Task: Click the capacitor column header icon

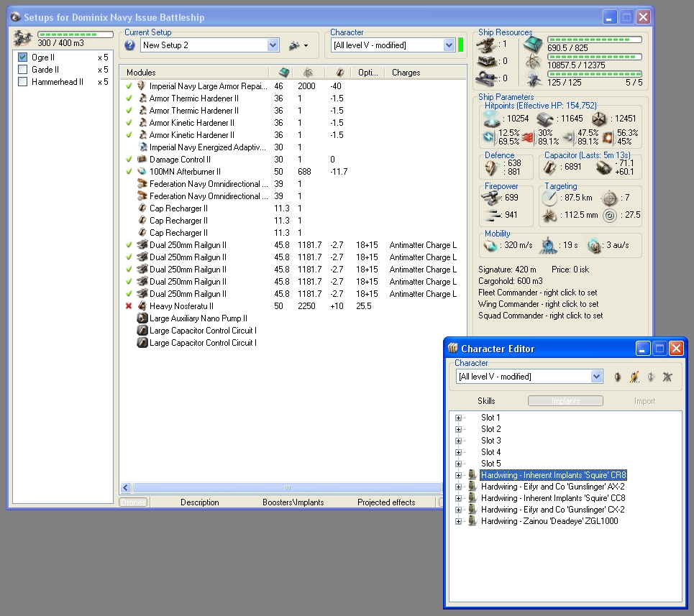Action: click(339, 73)
